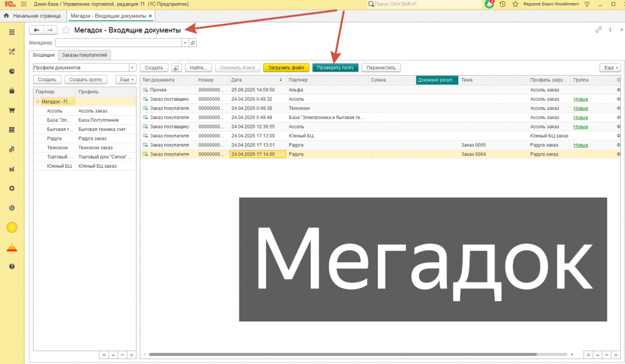Click the yellow Загрузить файл button
The height and width of the screenshot is (364, 625).
click(286, 68)
